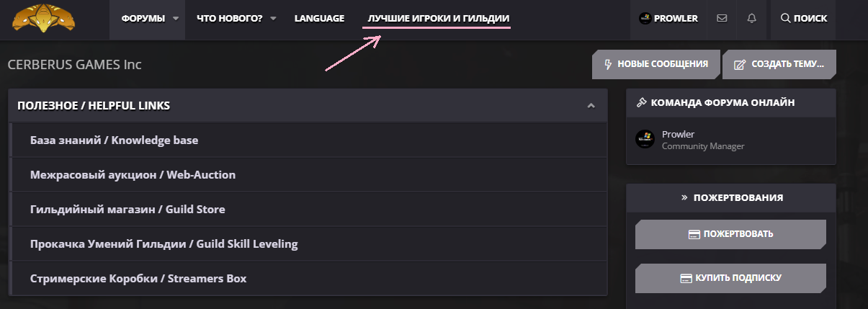The width and height of the screenshot is (868, 309).
Task: Click the СОЗДАТЬ ТЕМУ button
Action: click(779, 64)
